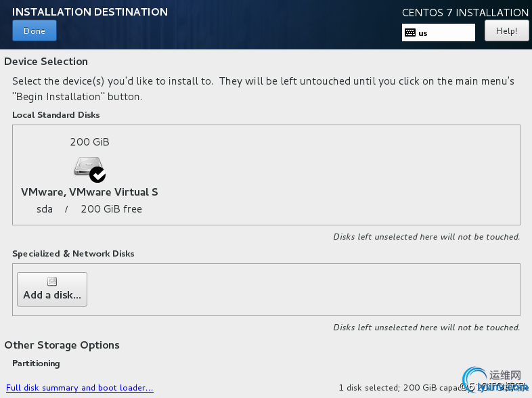Click the Specialized & Network Disks heading
Image resolution: width=532 pixels, height=398 pixels.
coord(73,254)
